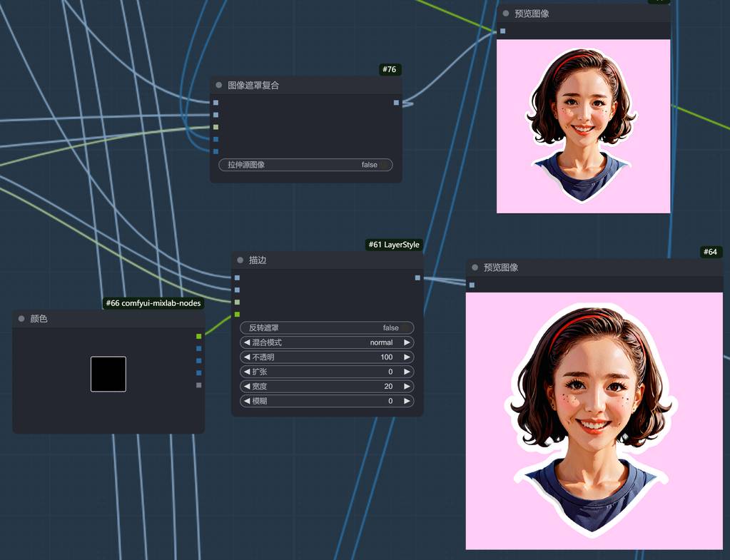
Task: Click the #61 LayerStyle badge
Action: coord(394,245)
